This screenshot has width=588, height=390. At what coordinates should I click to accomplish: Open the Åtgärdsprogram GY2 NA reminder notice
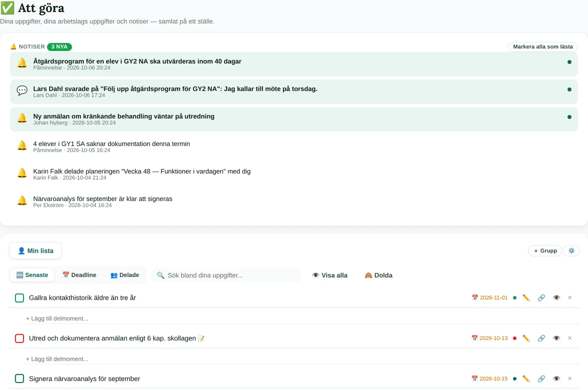[x=294, y=64]
